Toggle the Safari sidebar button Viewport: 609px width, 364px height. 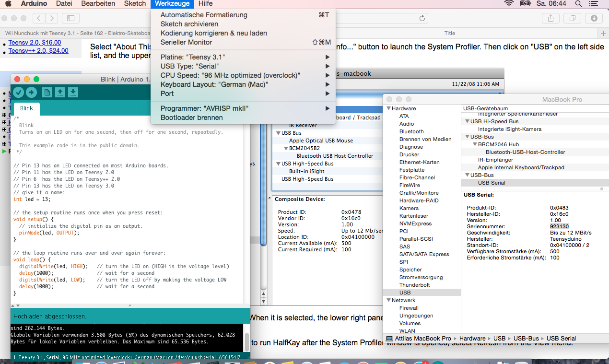[70, 18]
